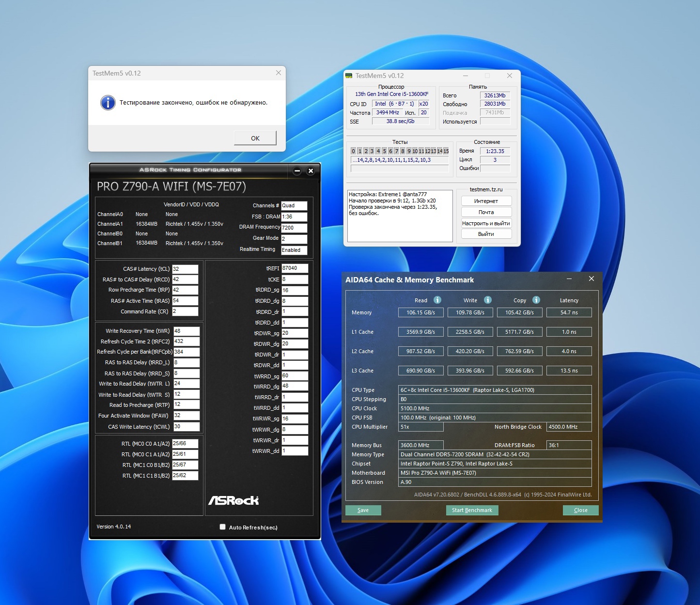Click the Всего 32613Mb memory value
This screenshot has height=605, width=700.
click(x=495, y=95)
